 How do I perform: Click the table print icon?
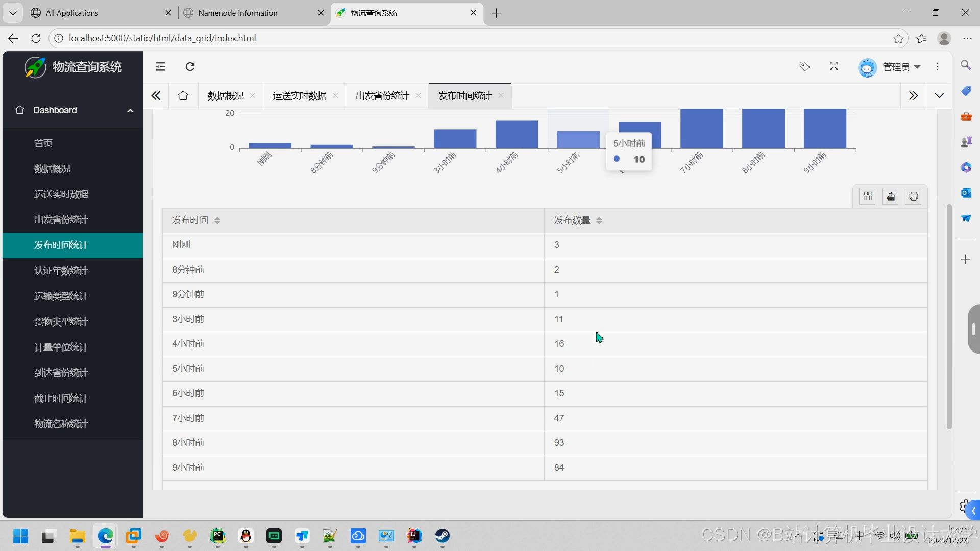[913, 196]
